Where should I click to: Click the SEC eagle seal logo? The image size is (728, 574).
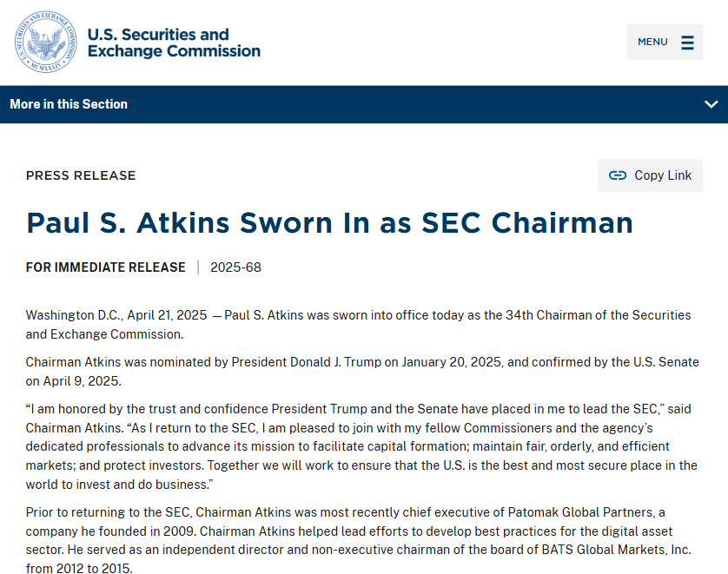(45, 42)
